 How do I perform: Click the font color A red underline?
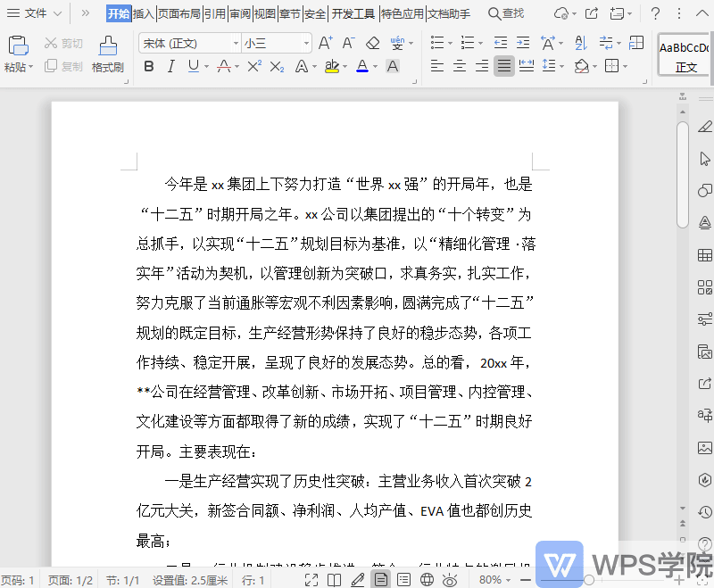click(362, 66)
